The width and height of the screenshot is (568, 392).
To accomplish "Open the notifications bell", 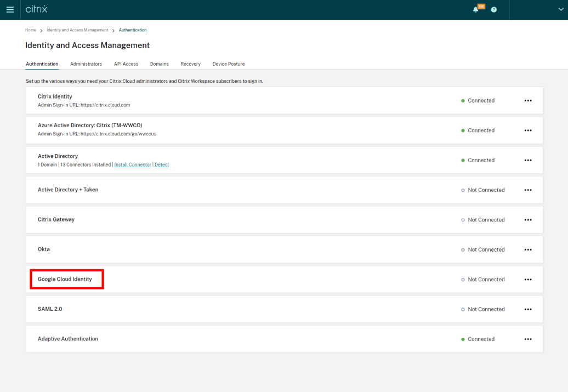I will click(475, 10).
